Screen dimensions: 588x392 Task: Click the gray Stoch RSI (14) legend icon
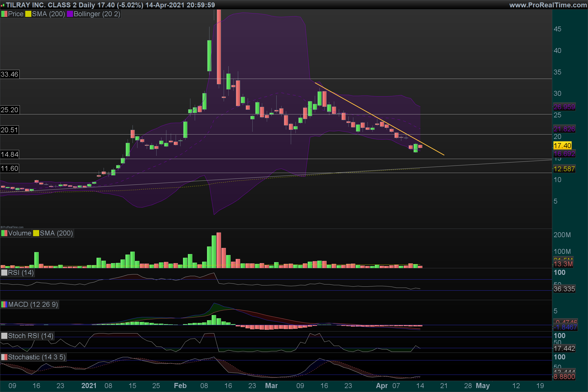point(4,336)
